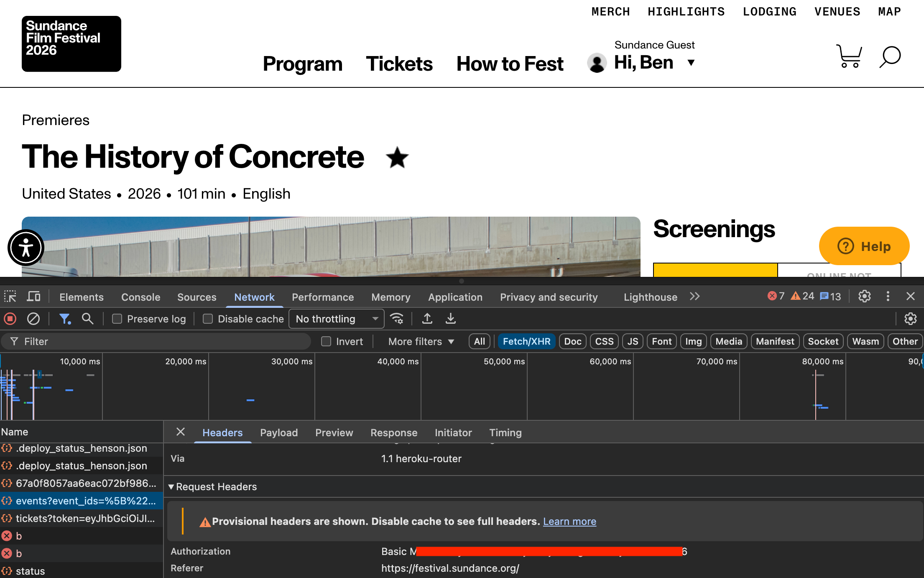Toggle the Fetch/XHR filter chip
The width and height of the screenshot is (924, 578).
[x=526, y=341]
